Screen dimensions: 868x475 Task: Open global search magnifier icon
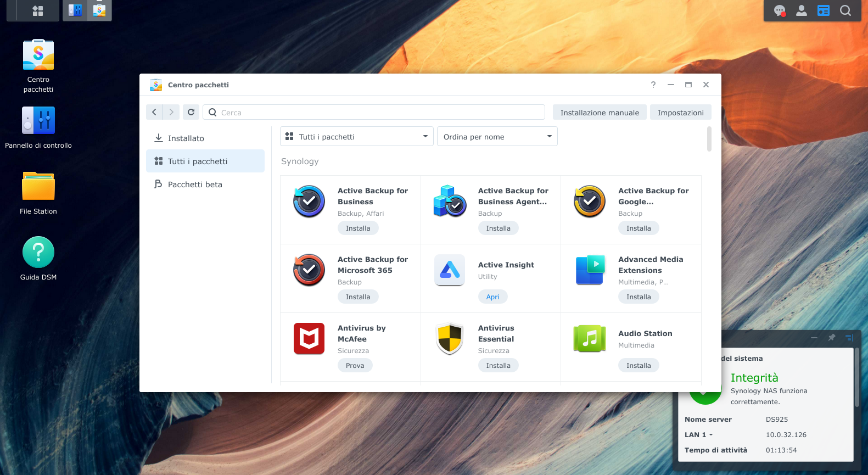tap(845, 10)
